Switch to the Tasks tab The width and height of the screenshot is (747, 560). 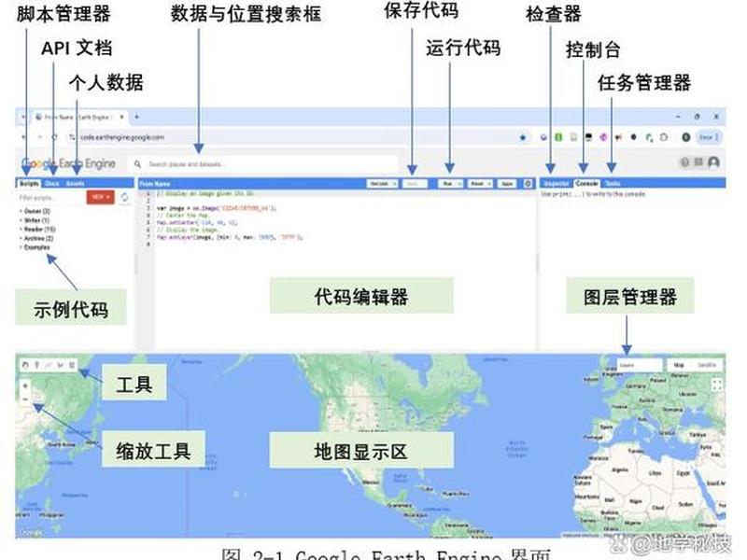[613, 183]
